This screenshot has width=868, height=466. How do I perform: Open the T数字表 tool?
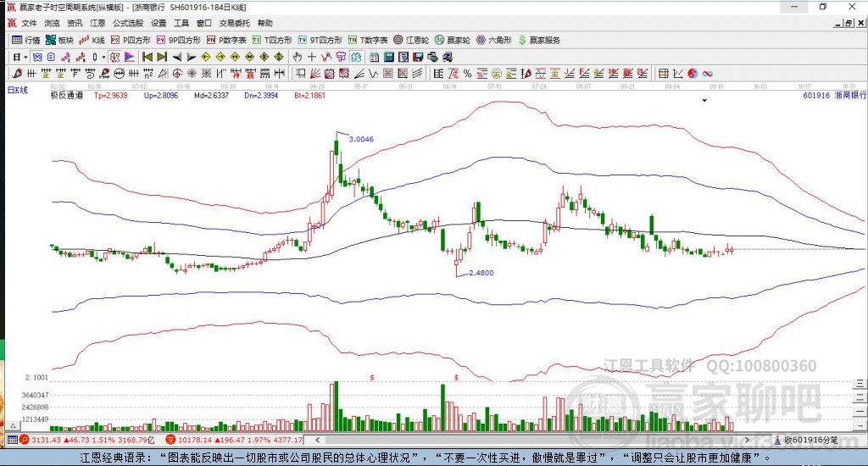pyautogui.click(x=368, y=40)
